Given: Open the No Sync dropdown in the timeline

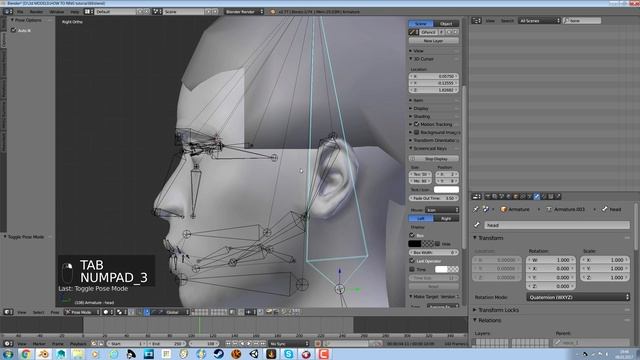Looking at the screenshot, I should [x=289, y=344].
